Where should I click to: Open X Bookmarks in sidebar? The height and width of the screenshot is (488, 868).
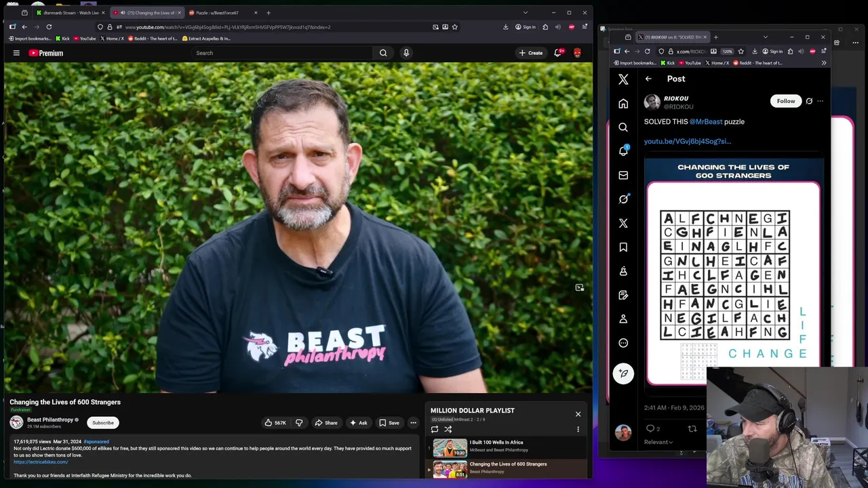623,247
